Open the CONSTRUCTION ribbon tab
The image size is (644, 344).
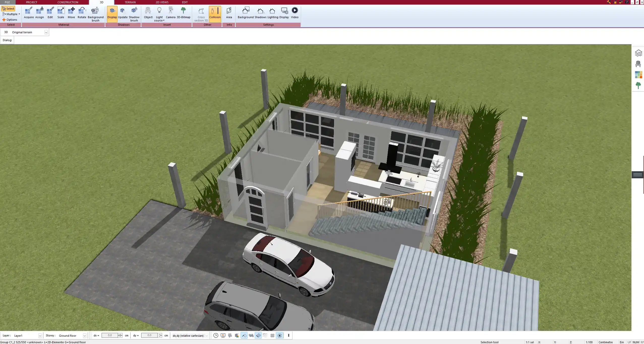pos(68,2)
